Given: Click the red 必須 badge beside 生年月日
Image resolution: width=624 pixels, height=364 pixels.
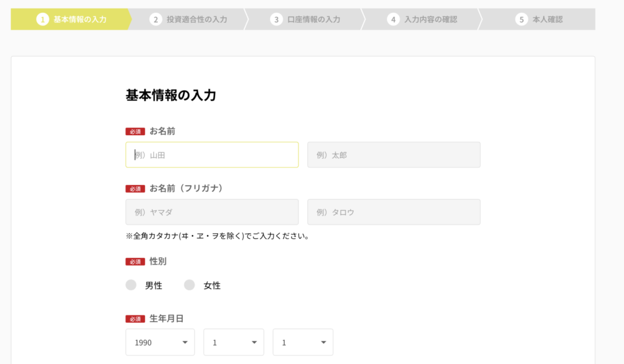Looking at the screenshot, I should (135, 318).
